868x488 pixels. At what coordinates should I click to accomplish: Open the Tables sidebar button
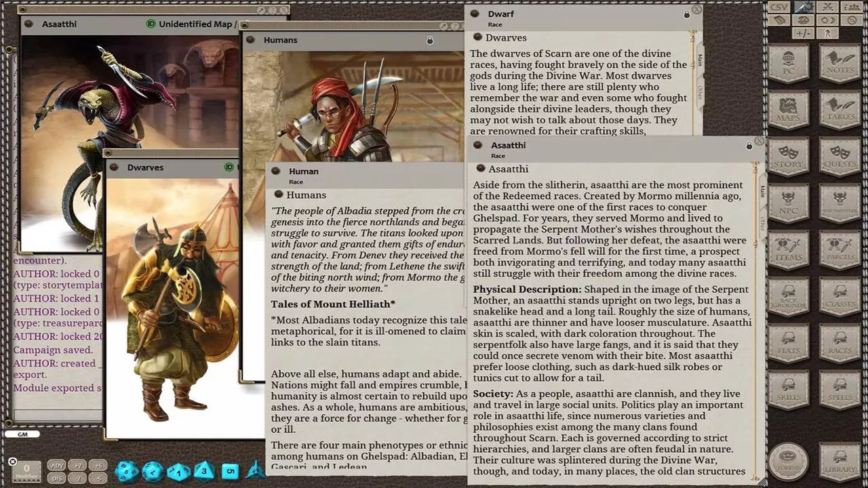point(840,110)
